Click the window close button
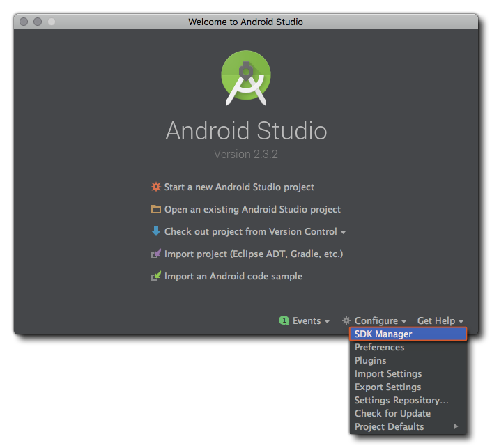Viewport: 492px width, 448px height. [24, 22]
